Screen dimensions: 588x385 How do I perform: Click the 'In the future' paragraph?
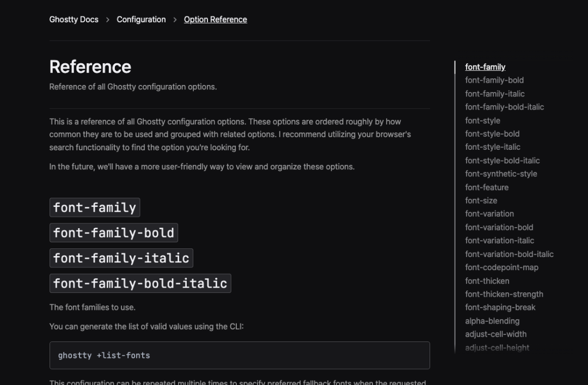202,167
